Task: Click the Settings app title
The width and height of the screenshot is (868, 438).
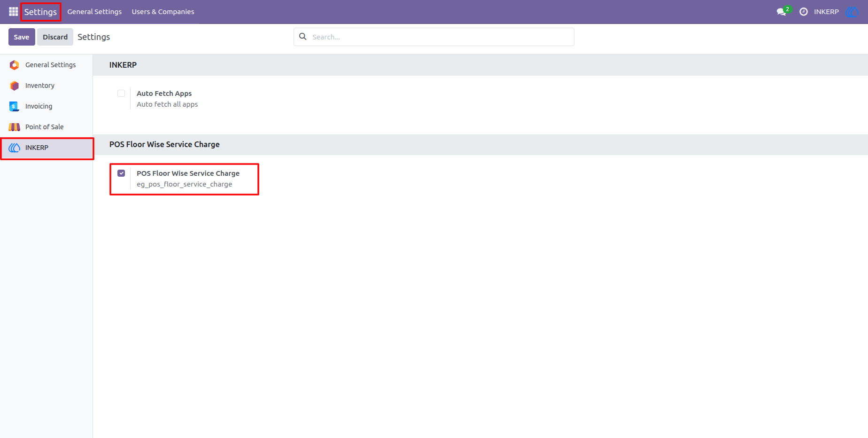Action: (40, 12)
